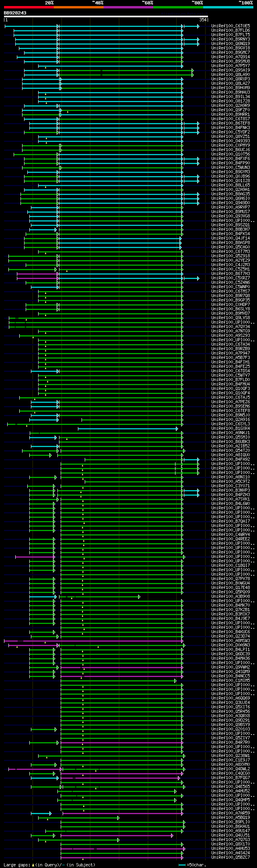Select the UniRef100_Q949D0 label
The height and width of the screenshot is (868, 257).
(230, 203)
